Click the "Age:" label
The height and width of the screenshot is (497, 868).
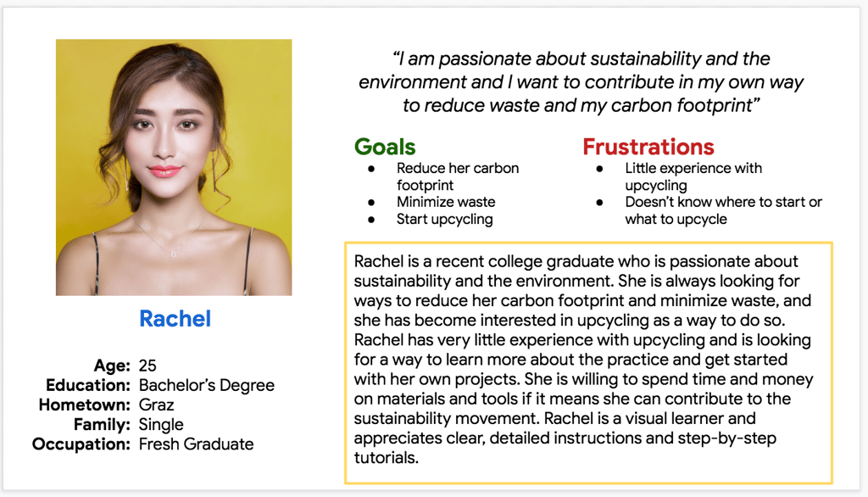coord(112,366)
